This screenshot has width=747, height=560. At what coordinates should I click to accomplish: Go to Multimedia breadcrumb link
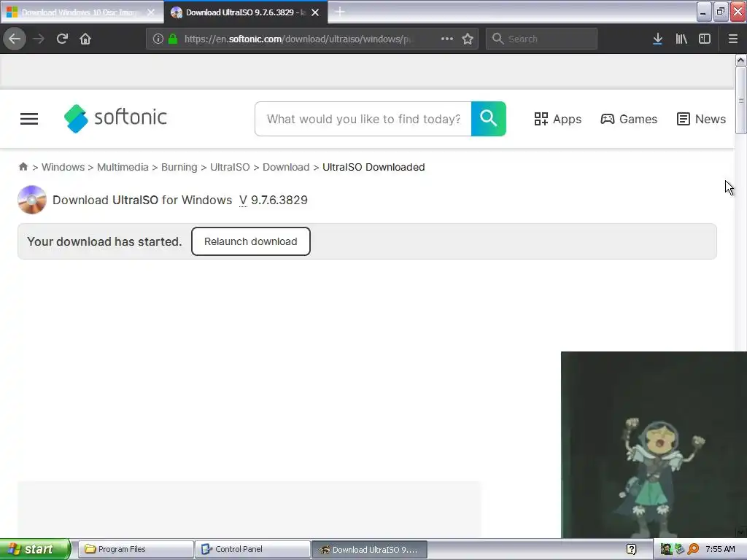pyautogui.click(x=123, y=167)
